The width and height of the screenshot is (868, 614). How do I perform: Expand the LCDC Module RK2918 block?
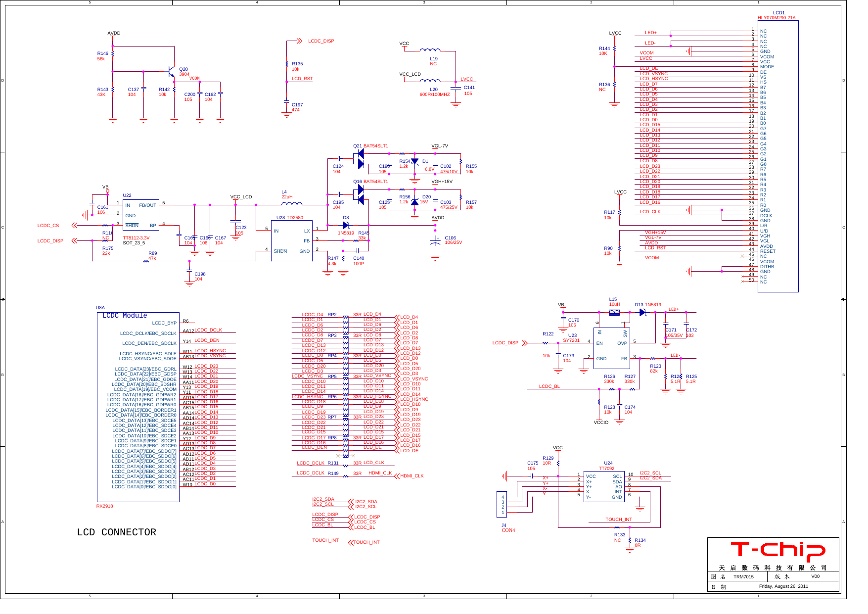[137, 406]
